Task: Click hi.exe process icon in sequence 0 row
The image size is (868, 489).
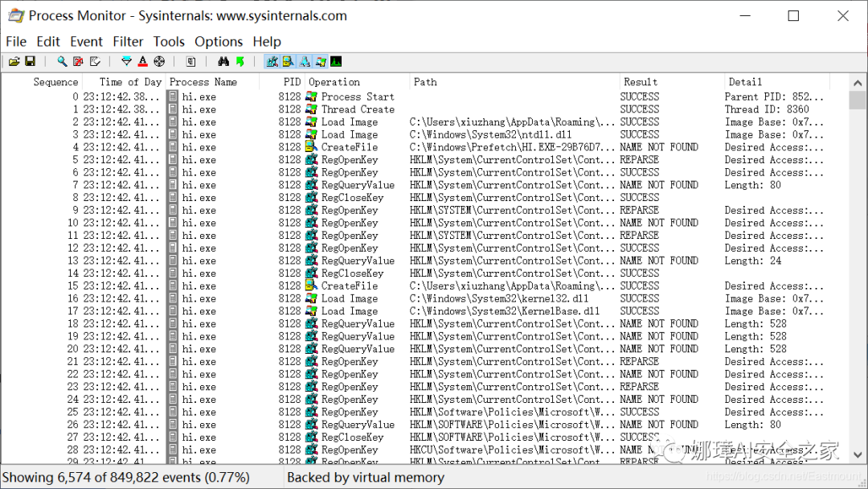Action: tap(174, 97)
